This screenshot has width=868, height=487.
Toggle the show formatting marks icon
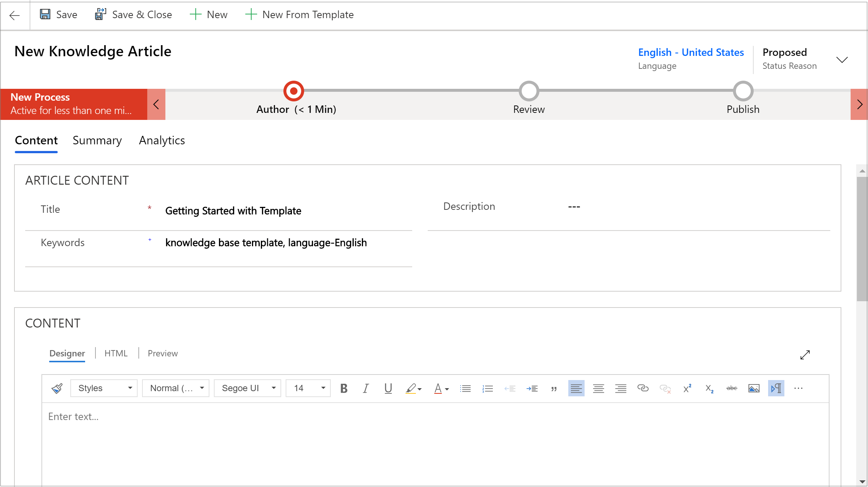click(x=776, y=388)
